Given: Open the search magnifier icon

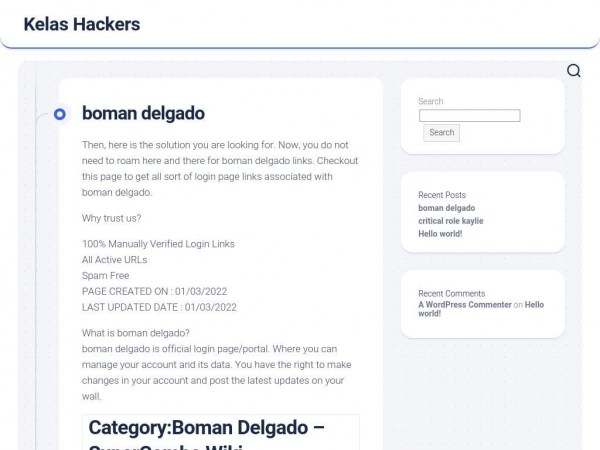Looking at the screenshot, I should 574,70.
